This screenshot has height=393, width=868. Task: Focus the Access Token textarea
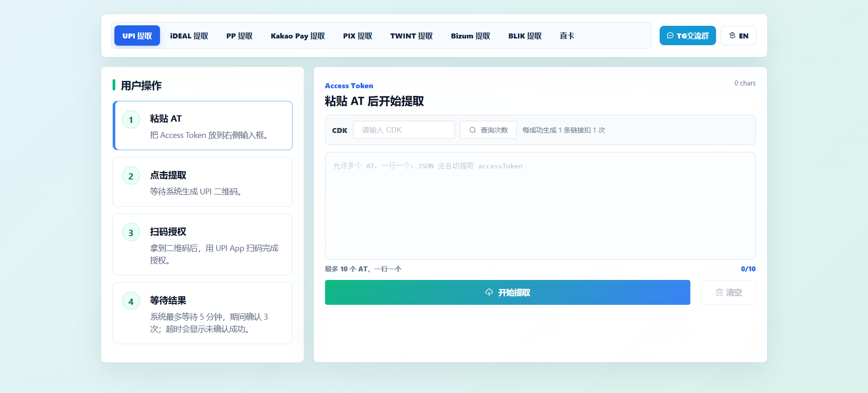coord(540,206)
